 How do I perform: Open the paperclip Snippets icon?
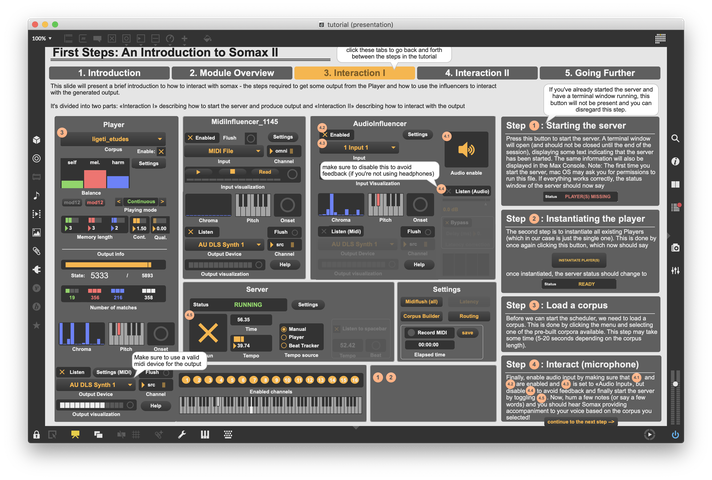click(x=37, y=251)
